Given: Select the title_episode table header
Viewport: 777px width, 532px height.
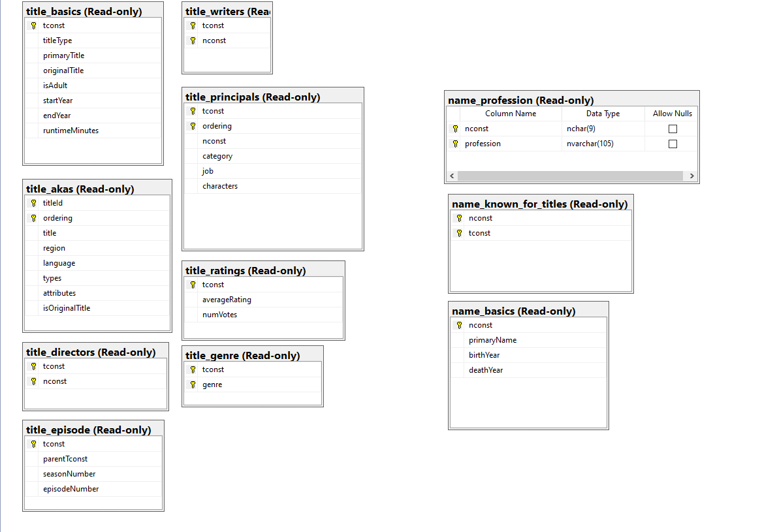Looking at the screenshot, I should pyautogui.click(x=93, y=430).
